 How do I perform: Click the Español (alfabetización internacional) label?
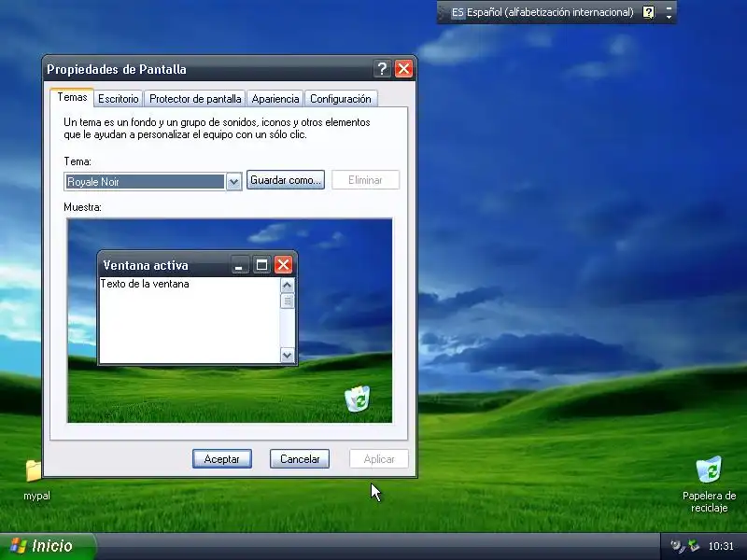(550, 12)
